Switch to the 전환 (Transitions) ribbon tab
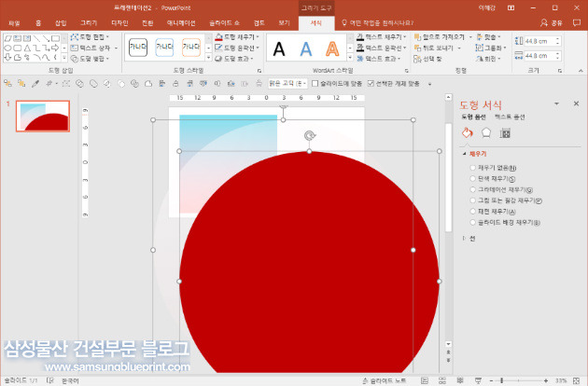 click(x=147, y=23)
